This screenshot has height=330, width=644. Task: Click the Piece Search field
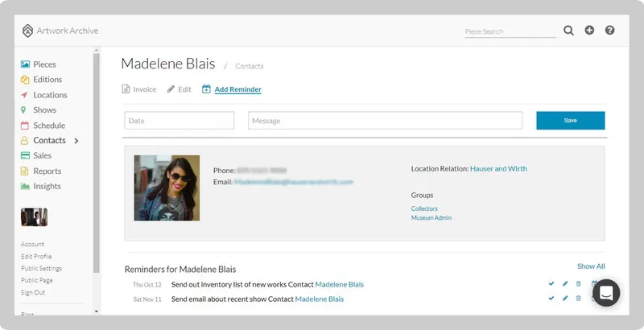[x=510, y=31]
